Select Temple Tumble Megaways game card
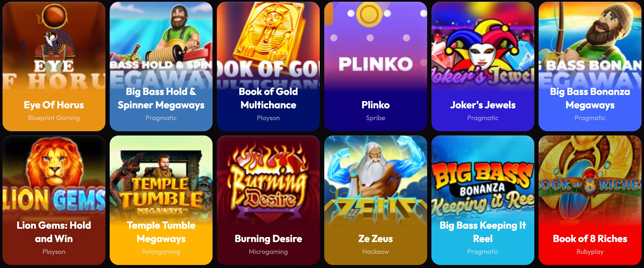 pos(161,200)
